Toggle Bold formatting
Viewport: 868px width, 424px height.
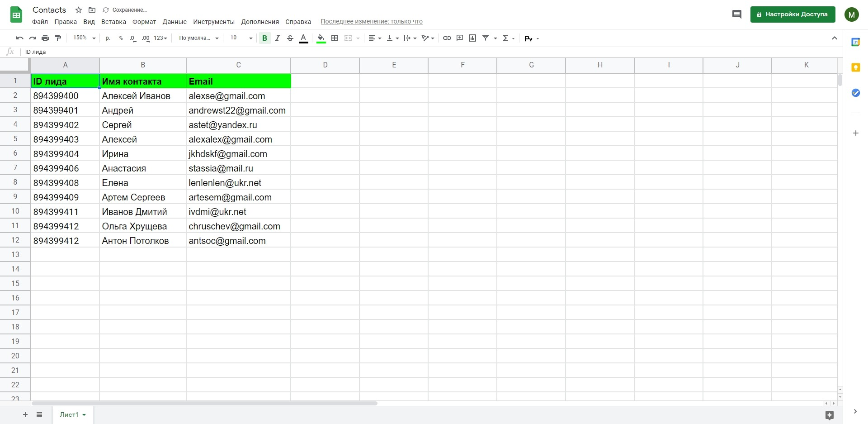[264, 38]
